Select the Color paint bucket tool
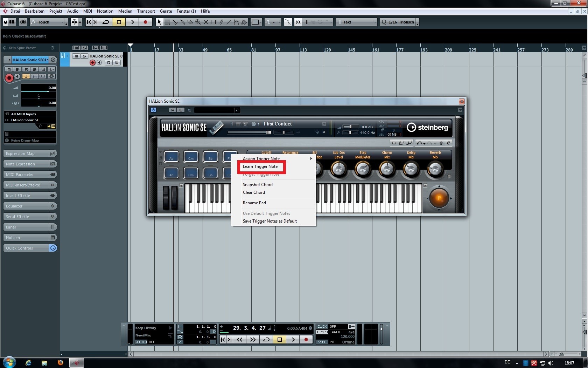Viewport: 588px width, 368px height. click(x=244, y=22)
